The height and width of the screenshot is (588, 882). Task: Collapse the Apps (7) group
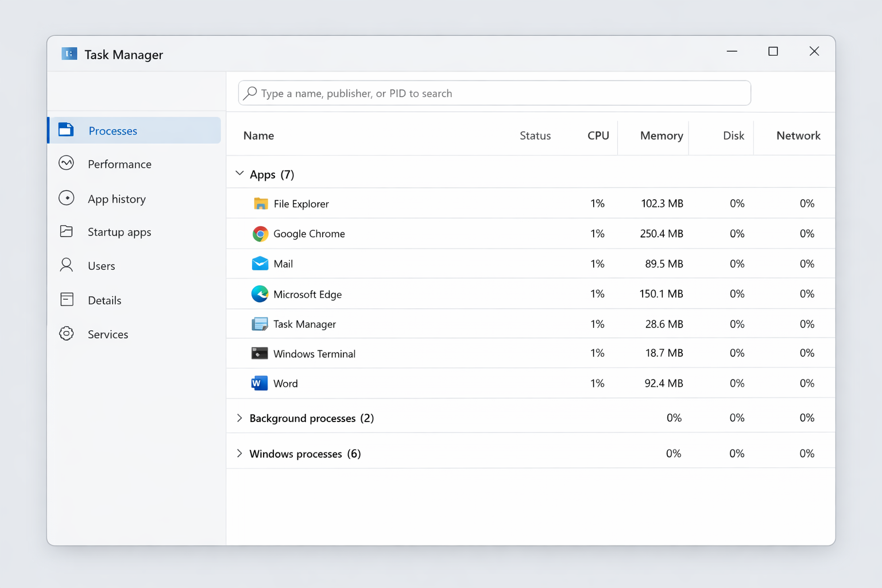(x=239, y=173)
